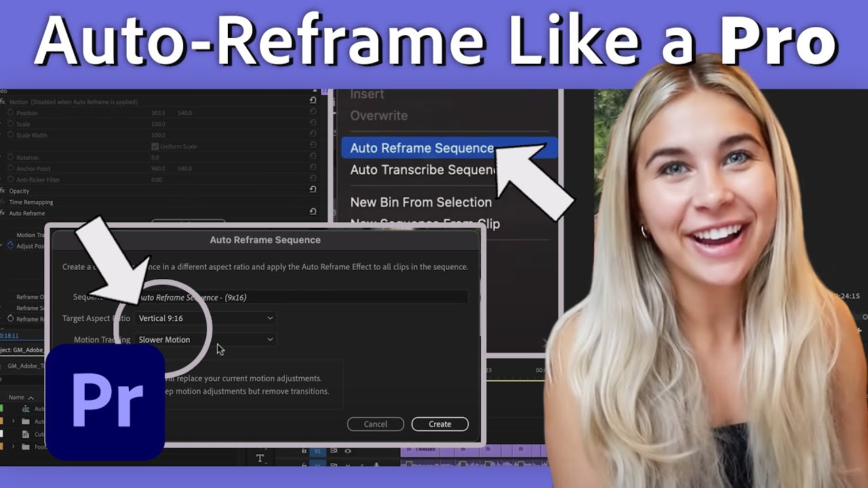Screen dimensions: 868x488
Task: Select the Type tool
Action: point(260,459)
